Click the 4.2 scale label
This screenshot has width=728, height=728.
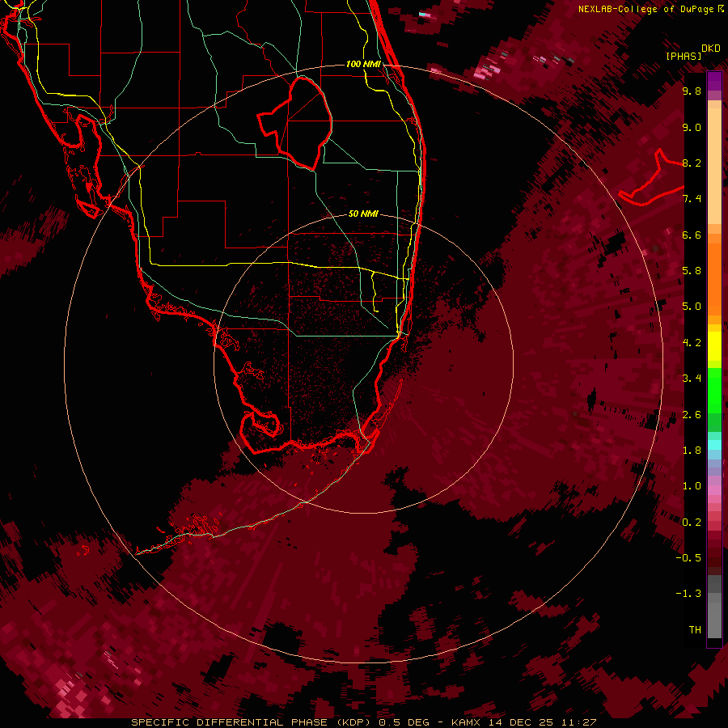pos(692,343)
